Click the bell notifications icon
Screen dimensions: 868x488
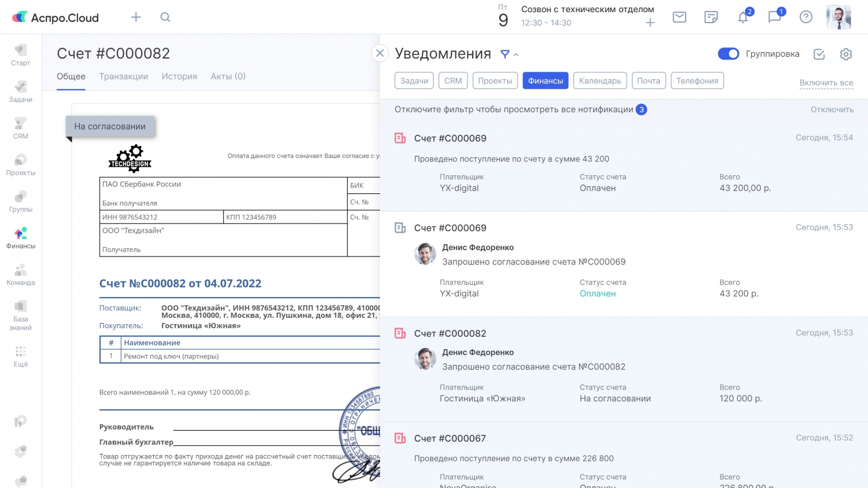[x=743, y=17]
